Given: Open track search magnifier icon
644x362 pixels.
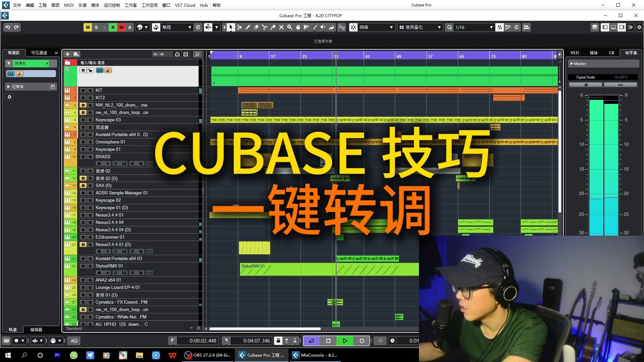Looking at the screenshot, I should (x=197, y=54).
